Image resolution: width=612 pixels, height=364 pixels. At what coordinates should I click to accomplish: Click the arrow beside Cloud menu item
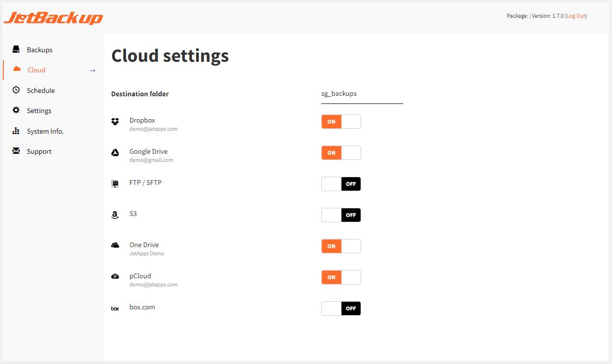coord(92,70)
